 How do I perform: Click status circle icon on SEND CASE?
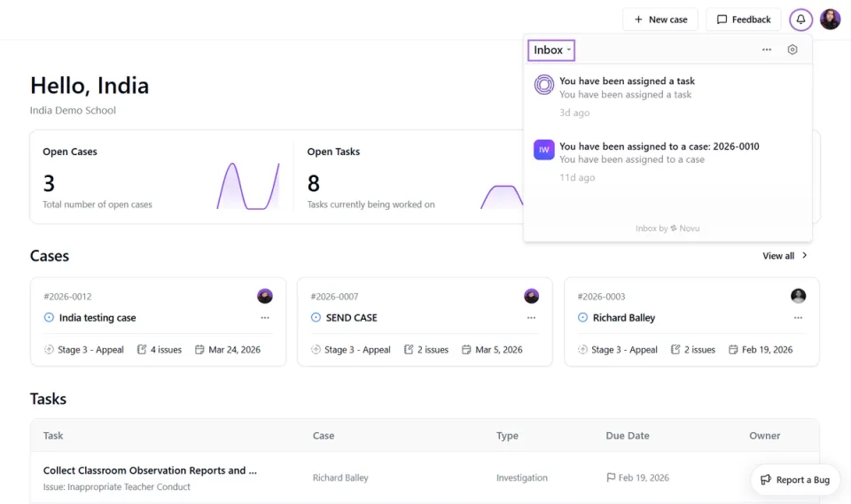point(316,317)
